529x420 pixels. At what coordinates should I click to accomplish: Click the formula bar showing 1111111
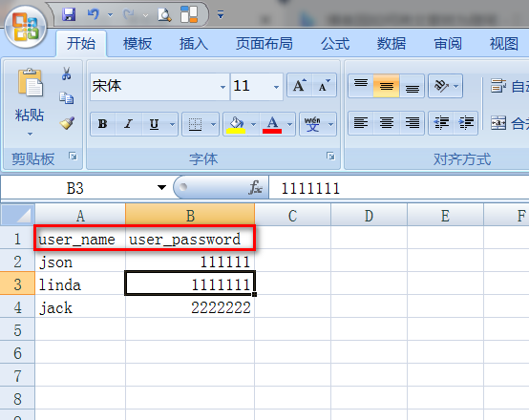pyautogui.click(x=399, y=188)
